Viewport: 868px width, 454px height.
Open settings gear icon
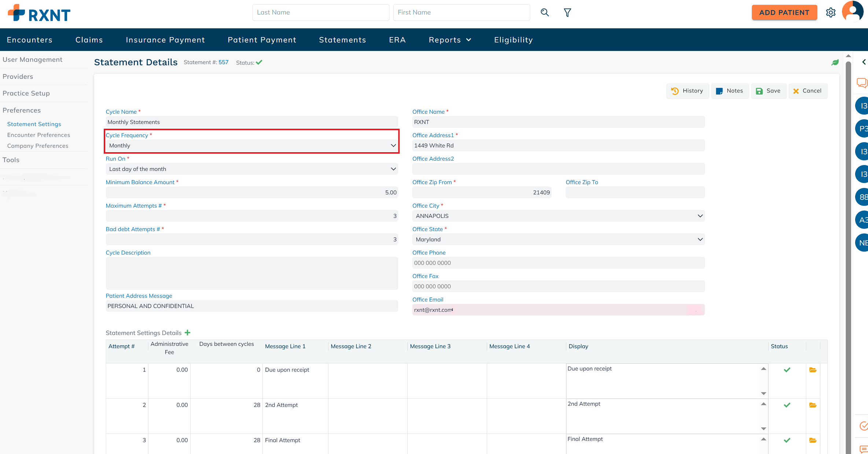831,12
